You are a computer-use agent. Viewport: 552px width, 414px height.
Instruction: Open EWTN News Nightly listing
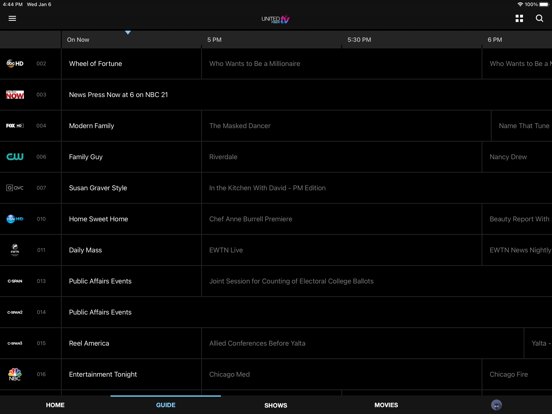(x=517, y=250)
